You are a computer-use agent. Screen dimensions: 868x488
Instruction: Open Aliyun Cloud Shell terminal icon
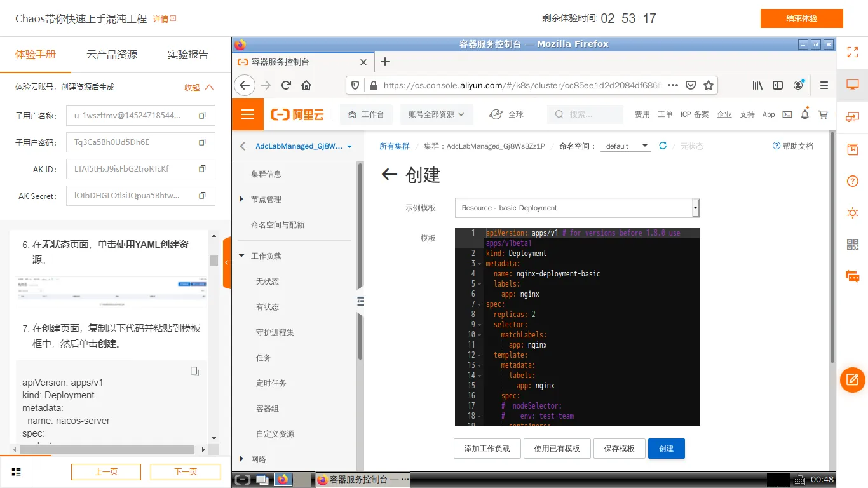point(787,114)
